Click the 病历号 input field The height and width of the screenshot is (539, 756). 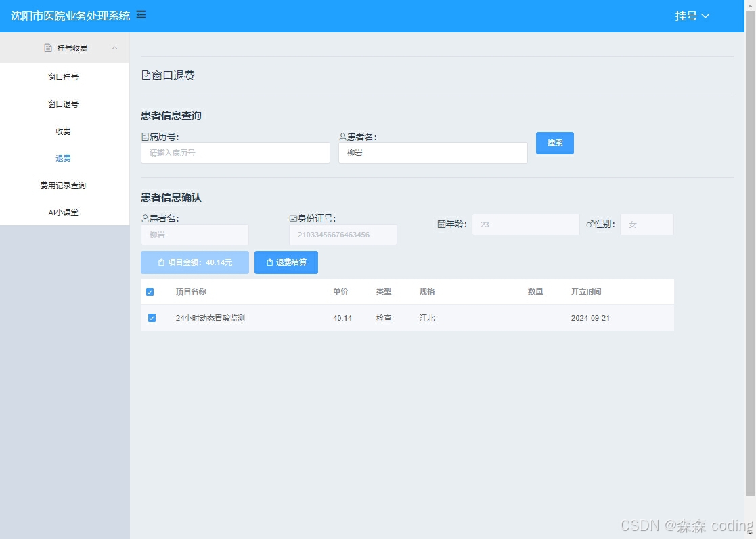click(x=235, y=152)
